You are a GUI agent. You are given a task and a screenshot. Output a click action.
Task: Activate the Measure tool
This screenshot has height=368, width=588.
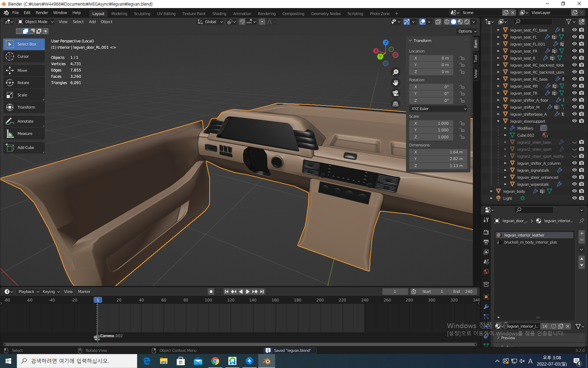click(x=24, y=134)
